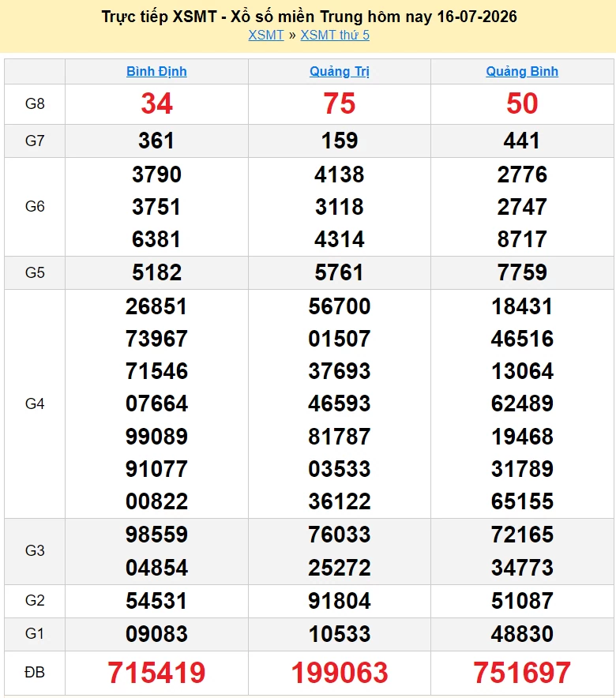Select G4 result 00822
This screenshot has height=698, width=616.
(x=156, y=501)
